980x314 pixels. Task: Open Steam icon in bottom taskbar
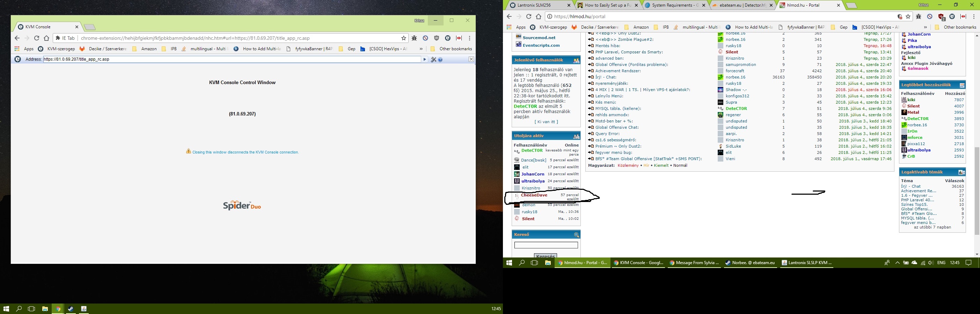coord(71,309)
